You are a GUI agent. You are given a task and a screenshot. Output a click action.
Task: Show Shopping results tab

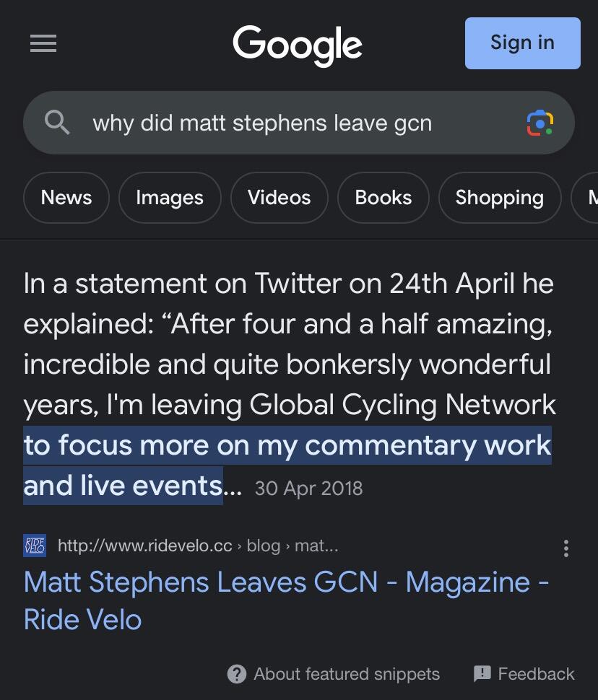tap(499, 198)
